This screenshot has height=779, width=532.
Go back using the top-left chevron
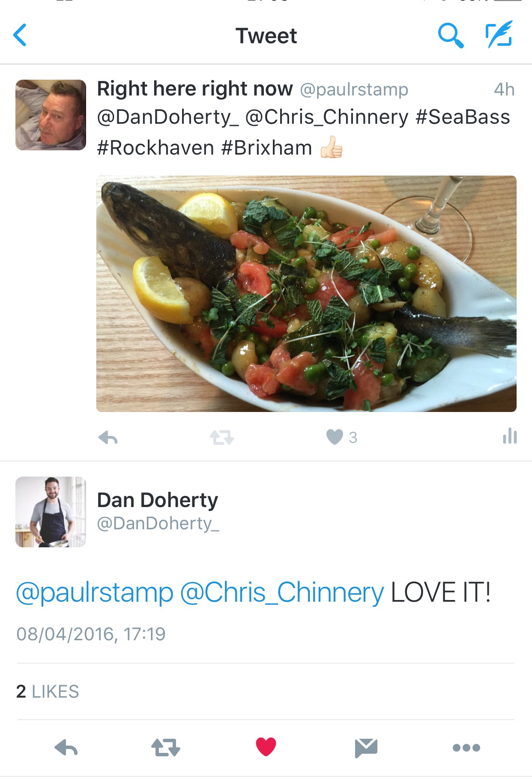click(x=20, y=35)
